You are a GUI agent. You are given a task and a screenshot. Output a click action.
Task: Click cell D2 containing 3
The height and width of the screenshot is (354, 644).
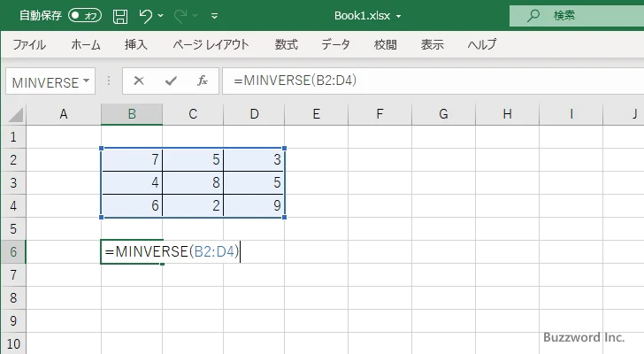[254, 160]
